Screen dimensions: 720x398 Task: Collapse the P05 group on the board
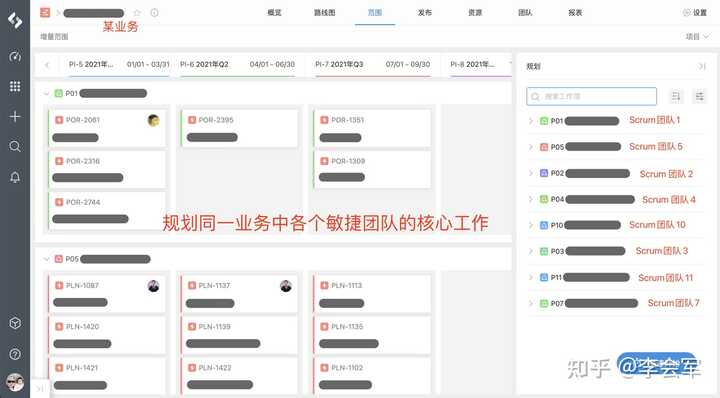(x=46, y=259)
